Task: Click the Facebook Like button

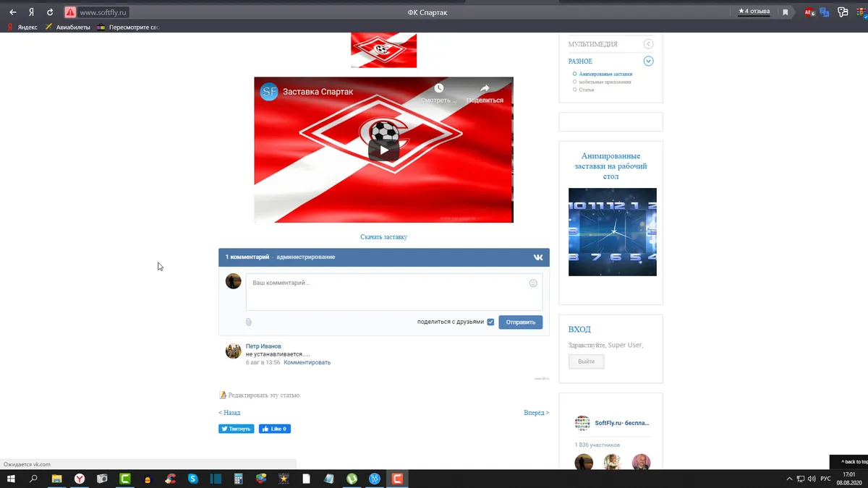Action: (275, 429)
